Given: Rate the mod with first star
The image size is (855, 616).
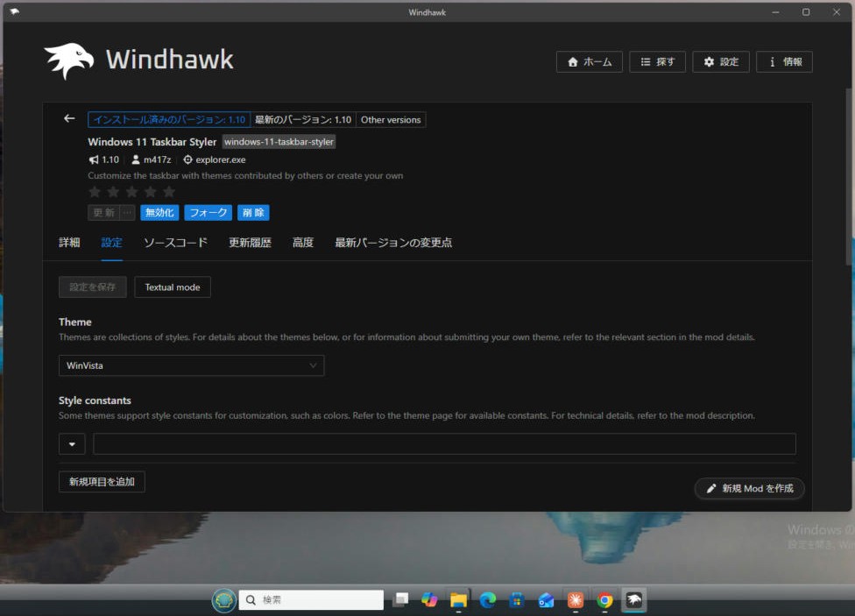Looking at the screenshot, I should coord(95,192).
